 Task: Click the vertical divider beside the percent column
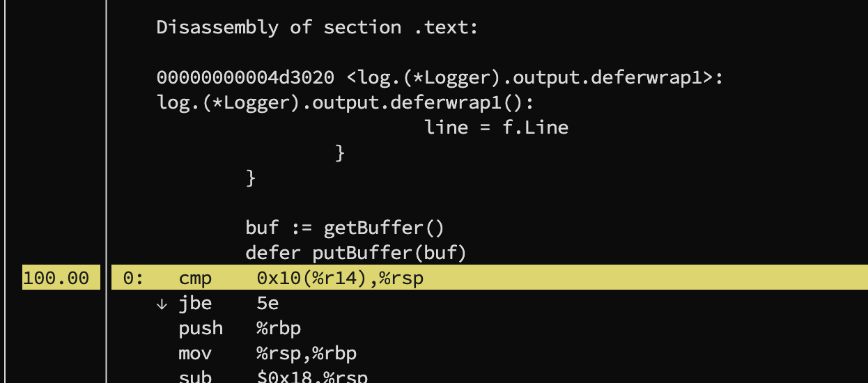(x=106, y=191)
